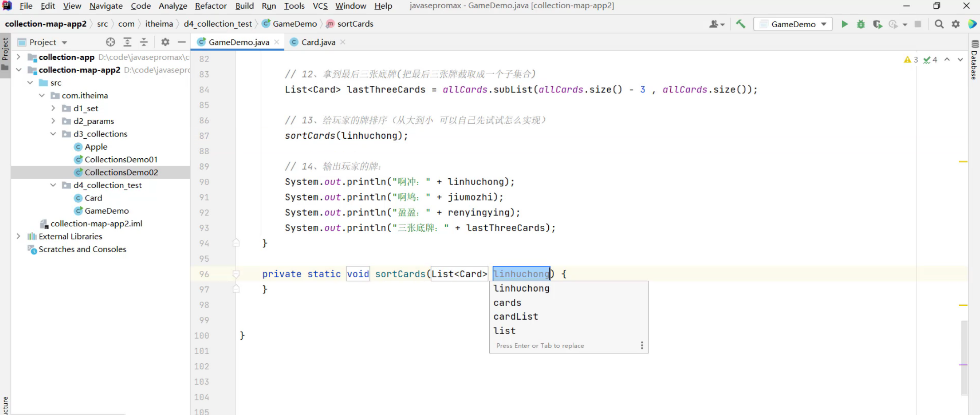Close the Card.java tab
The image size is (980, 415).
point(343,42)
